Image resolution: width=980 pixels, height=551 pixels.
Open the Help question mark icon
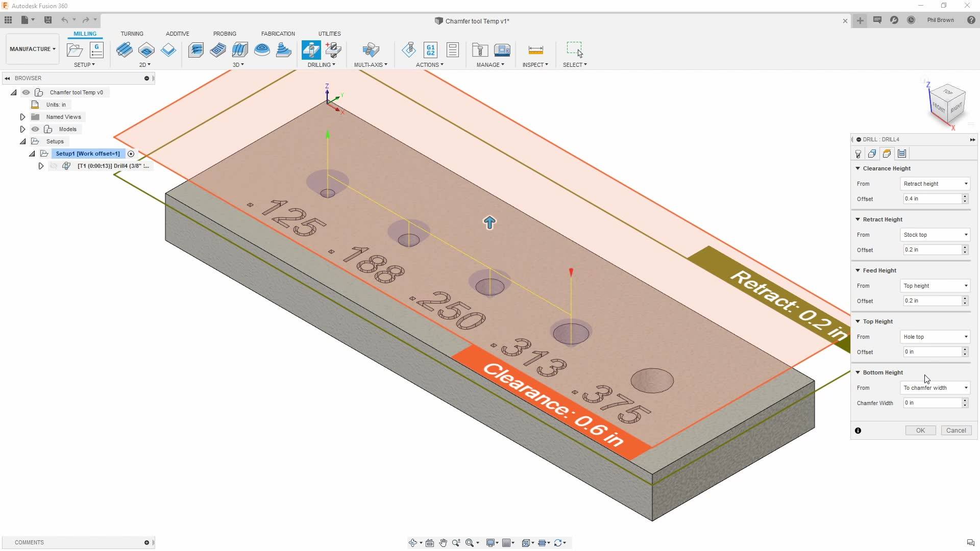point(971,20)
